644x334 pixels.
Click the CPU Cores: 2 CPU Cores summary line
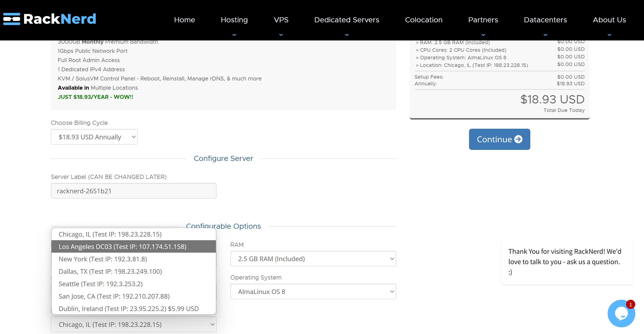pyautogui.click(x=461, y=50)
